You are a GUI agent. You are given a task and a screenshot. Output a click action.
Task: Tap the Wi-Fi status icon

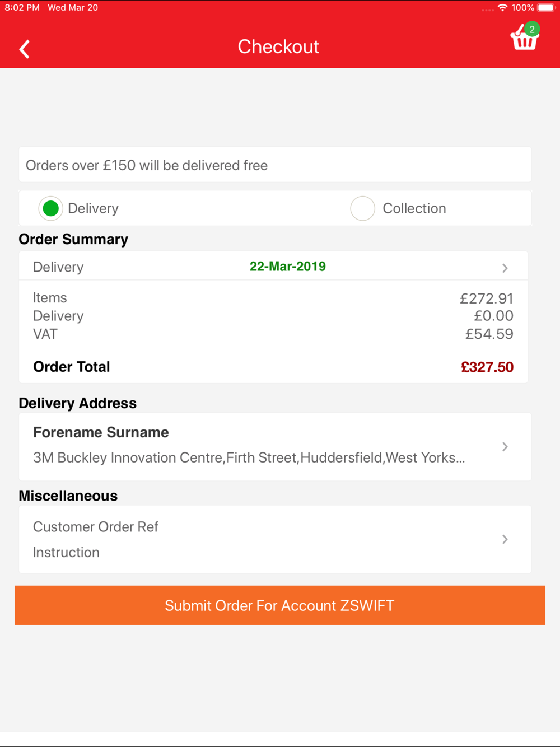tap(502, 7)
